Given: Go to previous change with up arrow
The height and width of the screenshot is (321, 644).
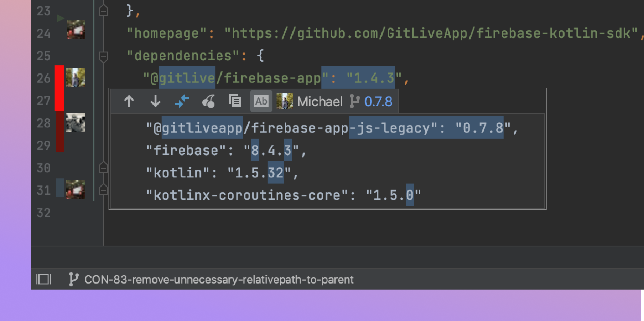Looking at the screenshot, I should pos(129,102).
